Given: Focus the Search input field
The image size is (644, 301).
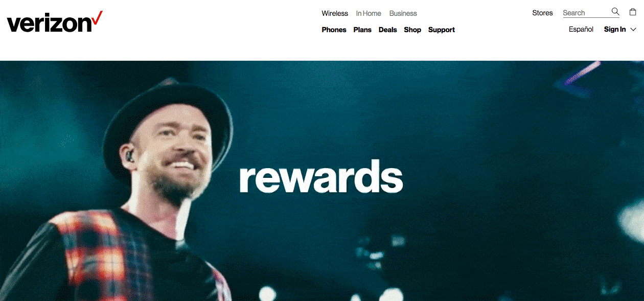Looking at the screenshot, I should pos(586,13).
